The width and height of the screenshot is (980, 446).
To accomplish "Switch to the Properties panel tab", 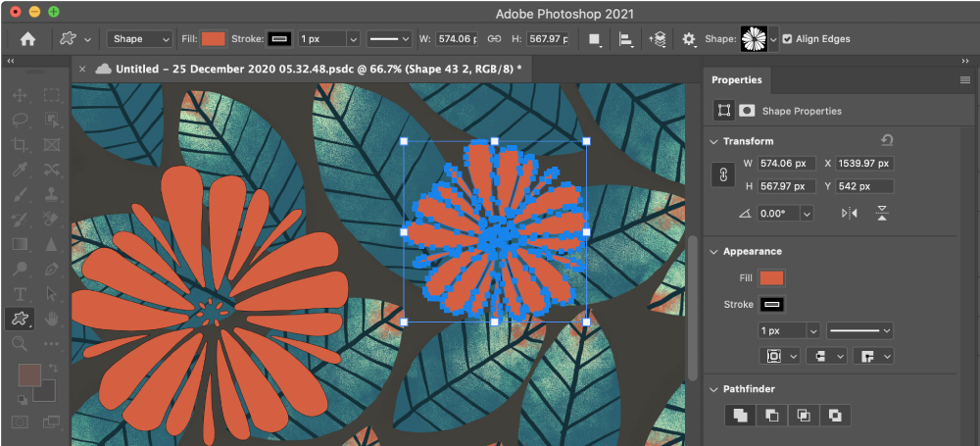I will tap(735, 80).
